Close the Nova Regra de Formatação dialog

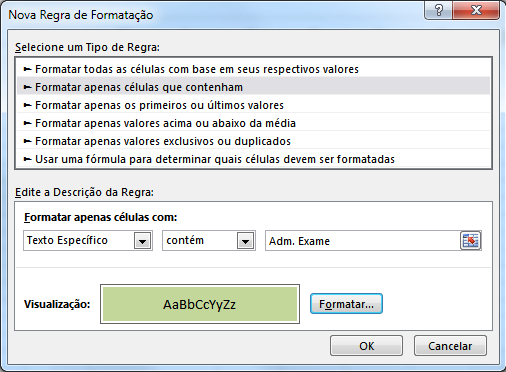pos(476,10)
